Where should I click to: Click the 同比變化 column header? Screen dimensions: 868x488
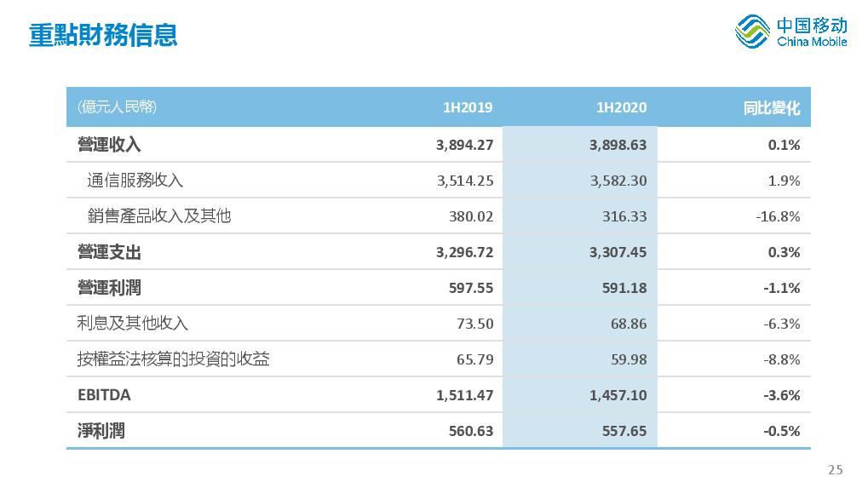[x=772, y=108]
